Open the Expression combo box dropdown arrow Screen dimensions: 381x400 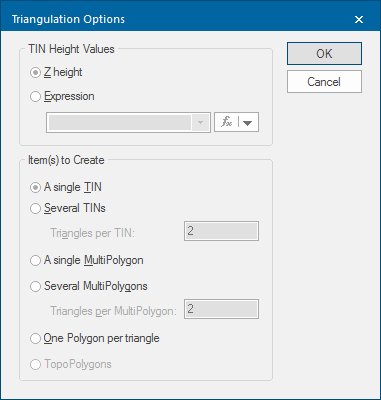point(200,122)
